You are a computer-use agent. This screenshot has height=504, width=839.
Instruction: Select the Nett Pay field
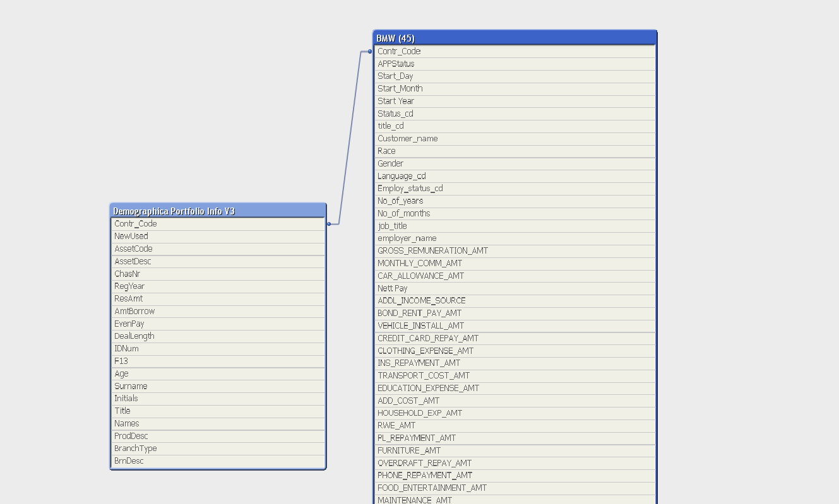[515, 288]
